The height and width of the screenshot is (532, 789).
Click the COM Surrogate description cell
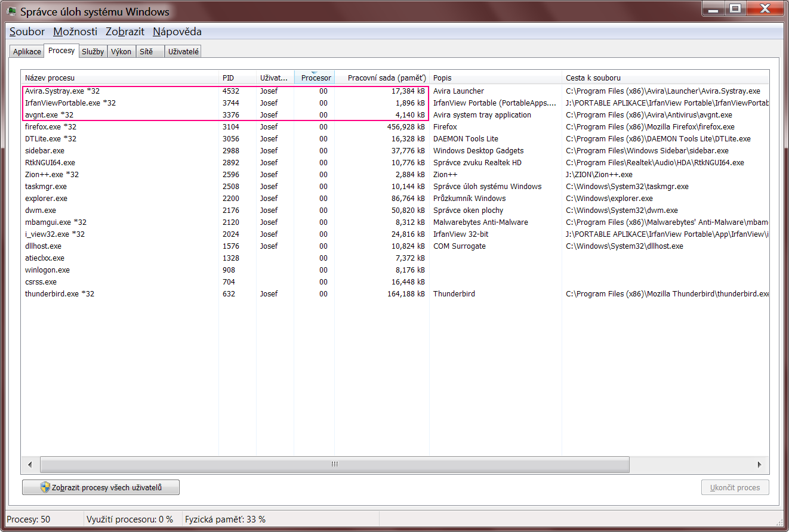tap(460, 246)
